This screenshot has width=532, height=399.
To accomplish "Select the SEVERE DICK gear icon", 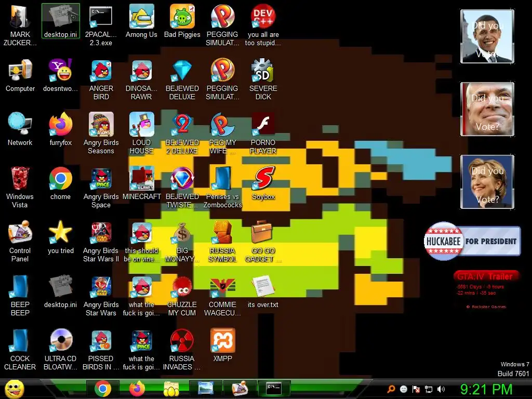I will 263,79.
